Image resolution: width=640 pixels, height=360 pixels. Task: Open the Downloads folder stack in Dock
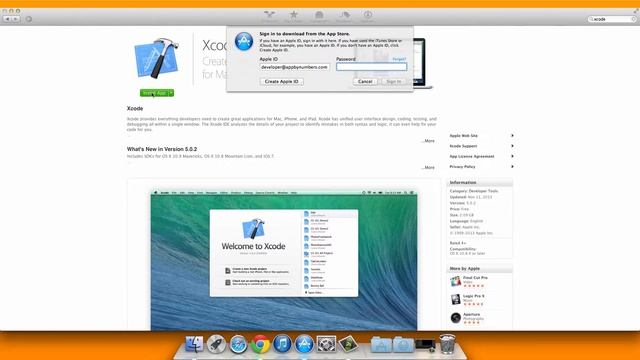click(x=403, y=345)
